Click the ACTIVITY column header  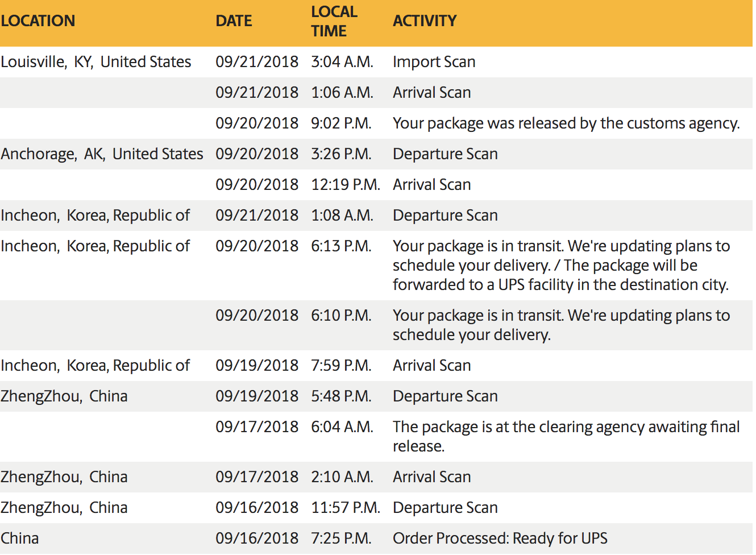click(425, 21)
